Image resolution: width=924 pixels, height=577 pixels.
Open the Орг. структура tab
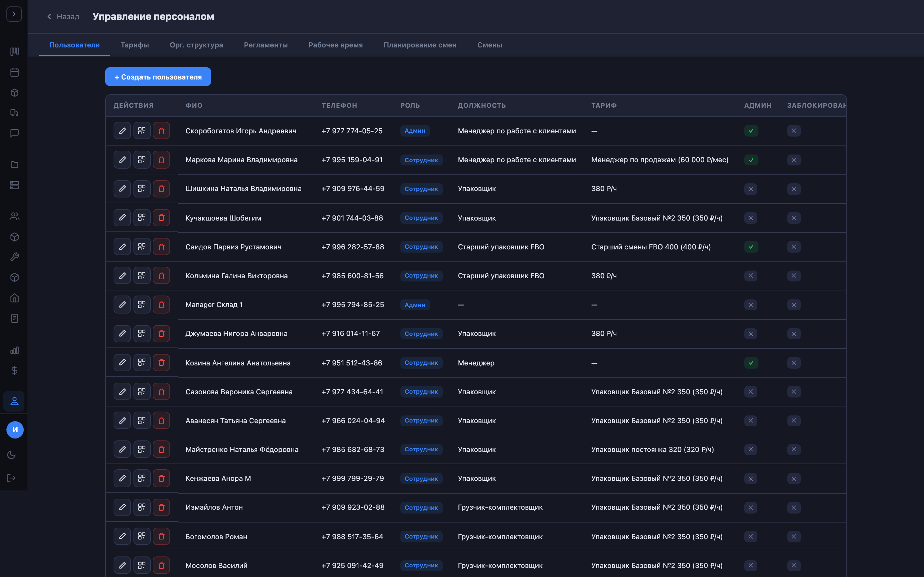tap(196, 45)
